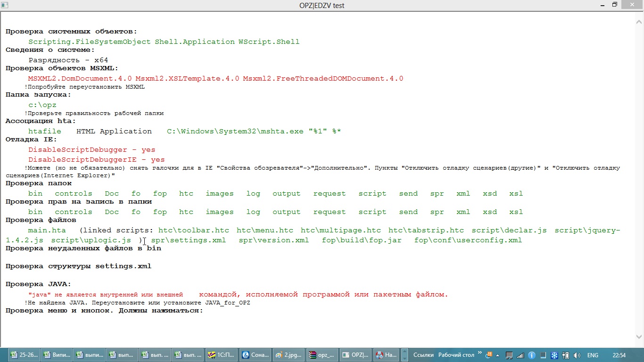Select the OPZ| taskbar button
Screen dimensions: 644x362
[355, 355]
